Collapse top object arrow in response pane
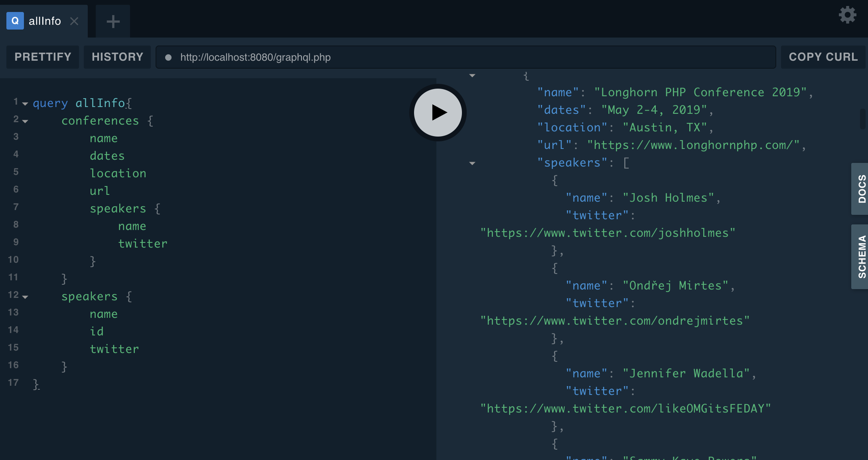This screenshot has width=868, height=460. point(472,75)
